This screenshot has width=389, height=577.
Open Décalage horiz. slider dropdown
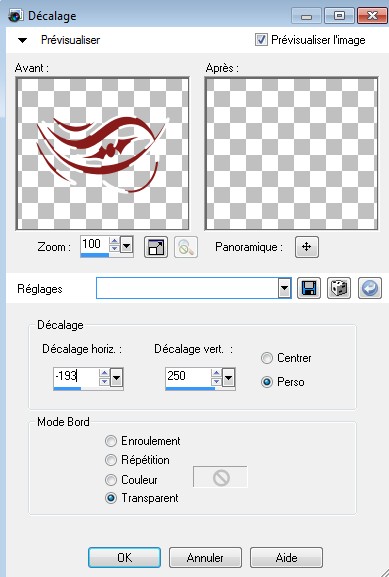(x=116, y=377)
